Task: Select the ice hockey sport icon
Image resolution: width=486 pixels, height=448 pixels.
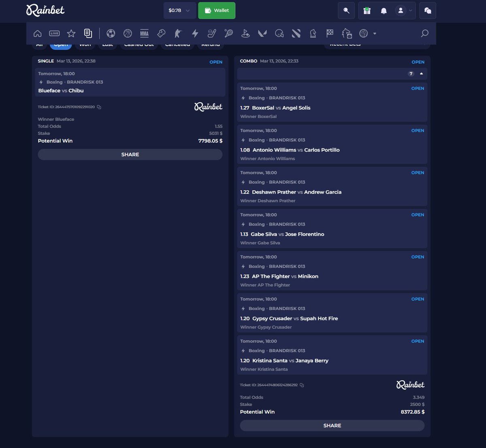Action: 212,34
